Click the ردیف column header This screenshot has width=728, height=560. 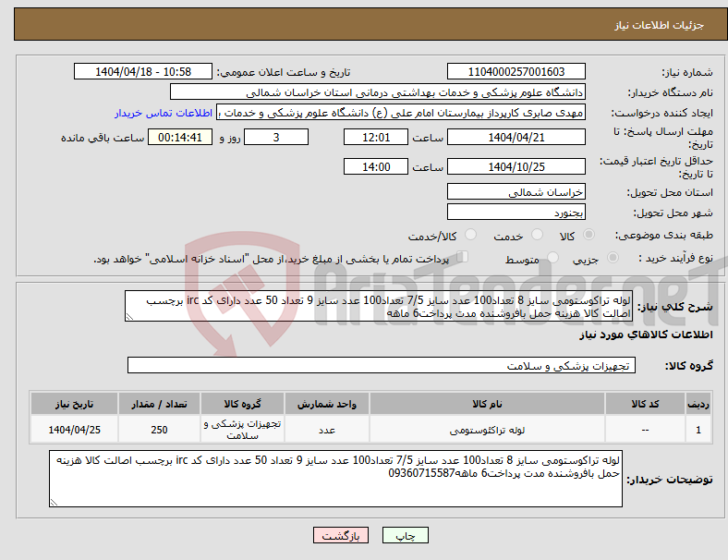tap(698, 404)
